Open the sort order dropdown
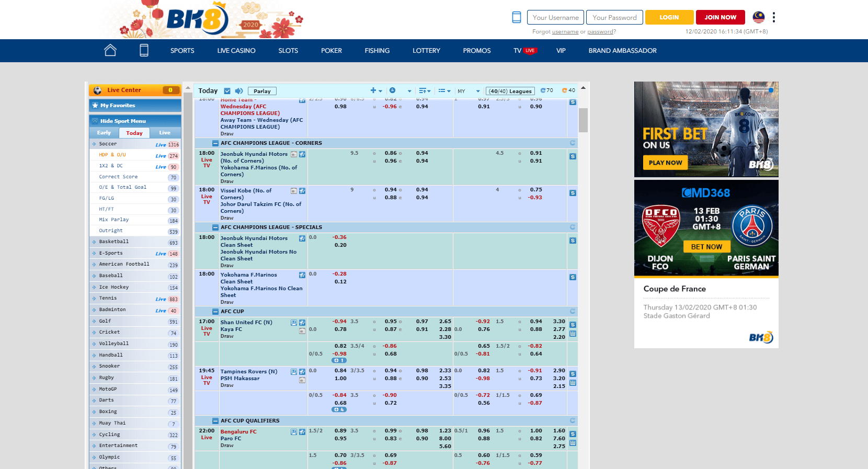Viewport: 868px width, 469px height. pyautogui.click(x=425, y=90)
